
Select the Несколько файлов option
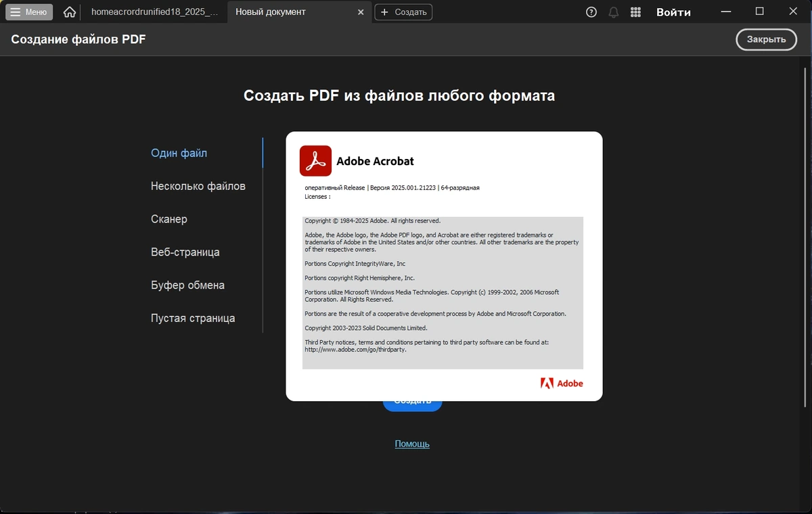click(x=198, y=186)
